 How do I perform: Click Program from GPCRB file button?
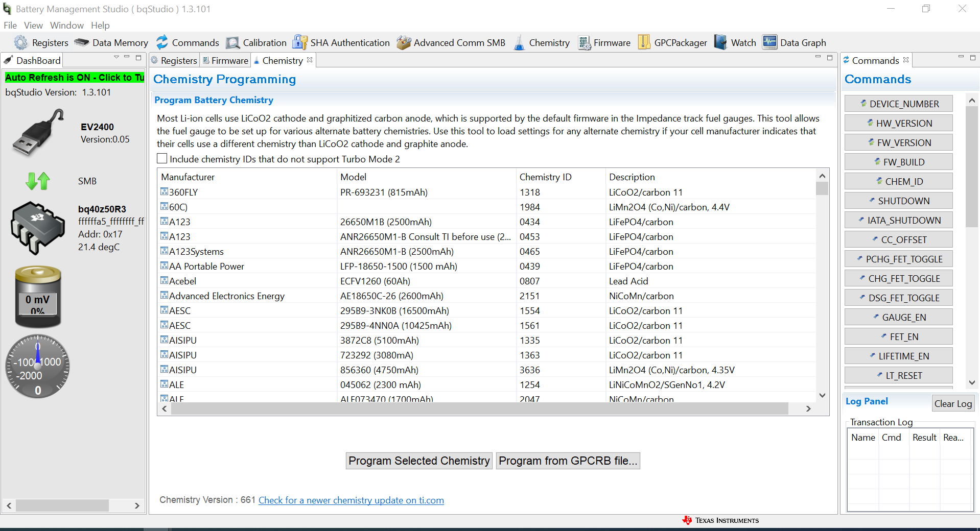(568, 461)
